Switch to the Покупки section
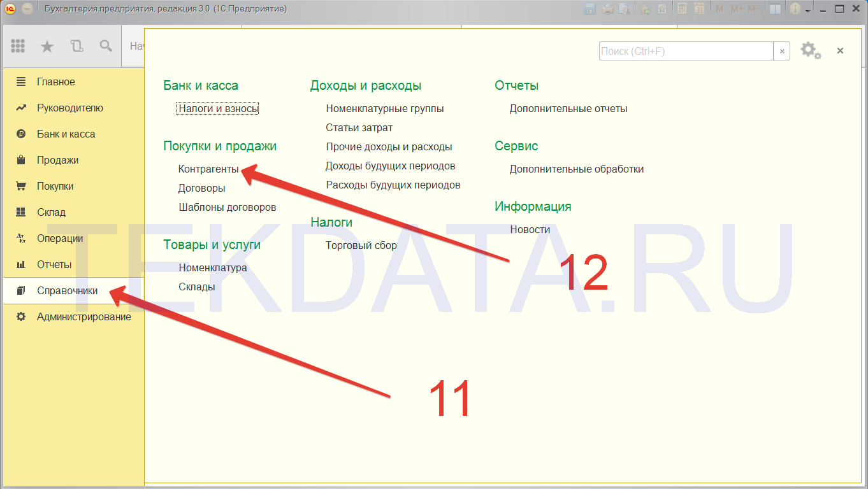Image resolution: width=868 pixels, height=489 pixels. tap(73, 186)
